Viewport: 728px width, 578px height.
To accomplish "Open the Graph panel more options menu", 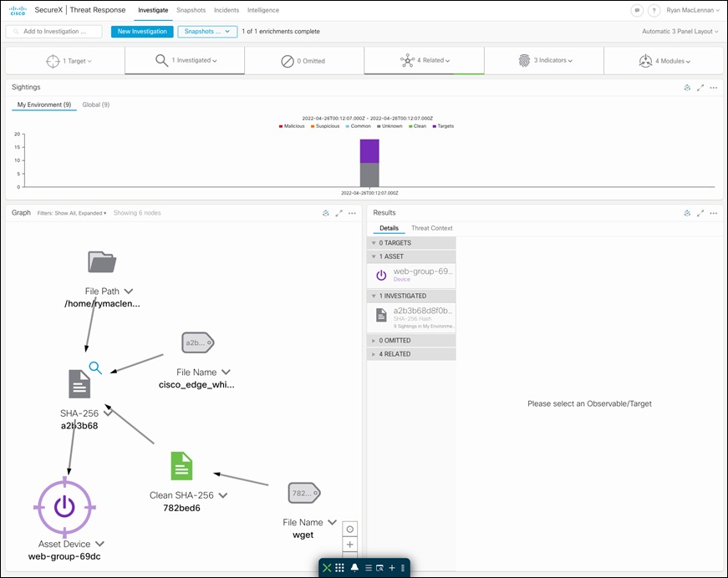I will 353,213.
